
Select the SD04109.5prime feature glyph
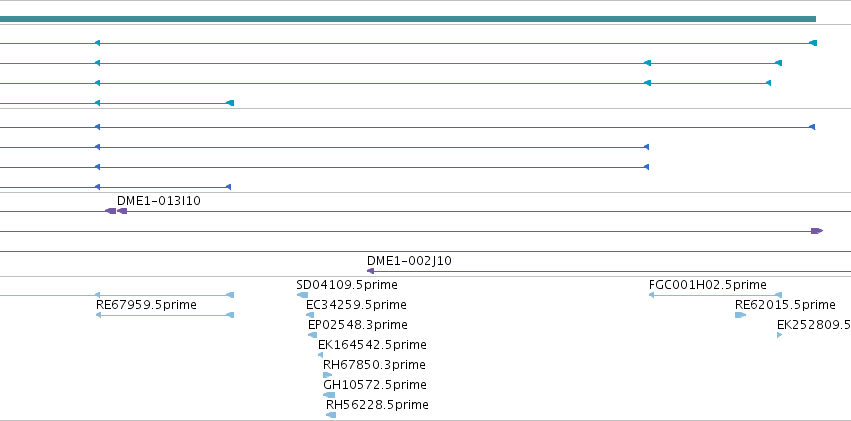pos(302,295)
